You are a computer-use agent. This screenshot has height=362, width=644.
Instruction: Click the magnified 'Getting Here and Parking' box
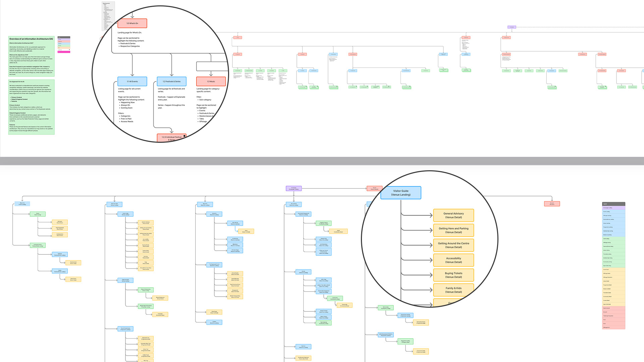[x=453, y=230]
